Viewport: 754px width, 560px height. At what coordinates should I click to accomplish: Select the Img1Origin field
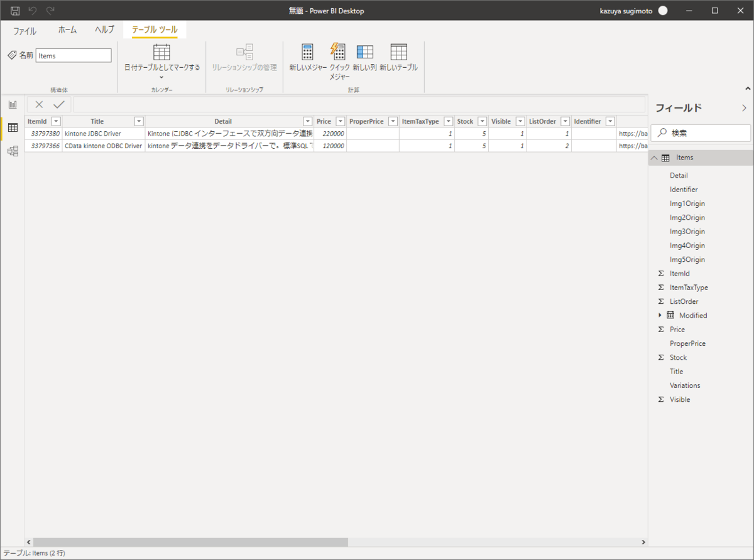click(x=687, y=203)
